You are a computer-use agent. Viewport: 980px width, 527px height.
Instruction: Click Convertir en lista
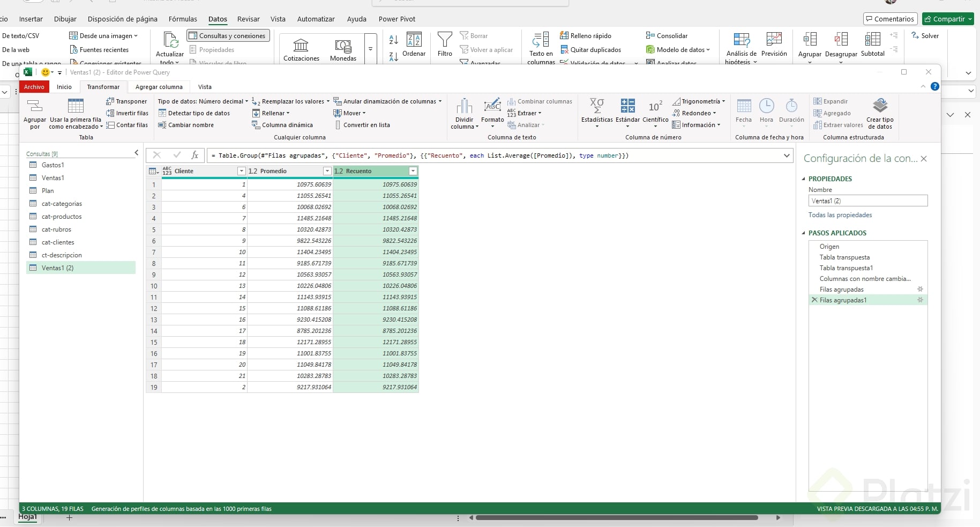tap(362, 125)
